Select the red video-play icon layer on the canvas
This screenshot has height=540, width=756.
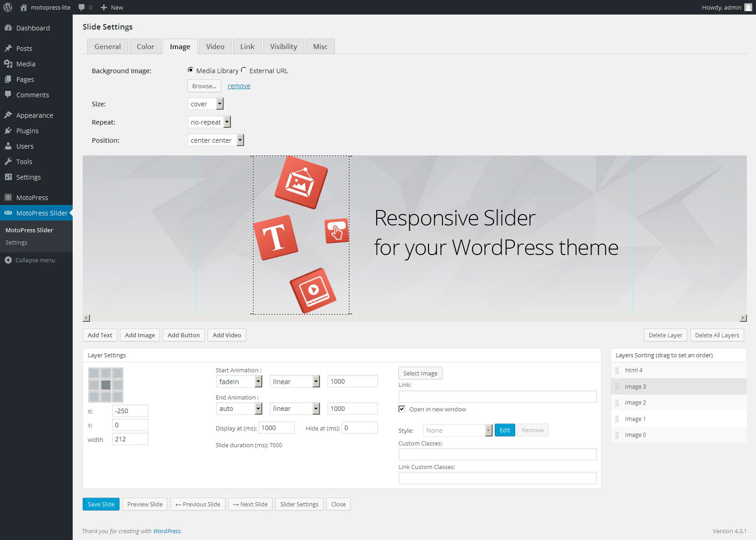click(x=313, y=290)
